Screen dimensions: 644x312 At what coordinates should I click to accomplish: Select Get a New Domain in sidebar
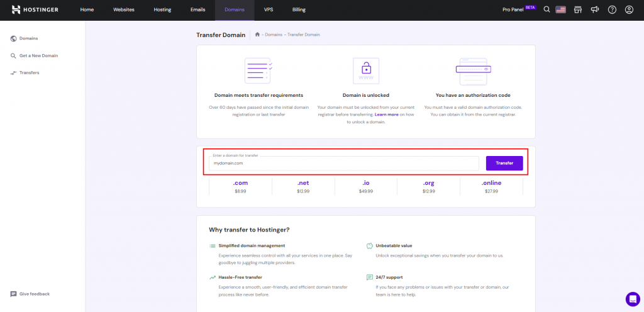[38, 55]
